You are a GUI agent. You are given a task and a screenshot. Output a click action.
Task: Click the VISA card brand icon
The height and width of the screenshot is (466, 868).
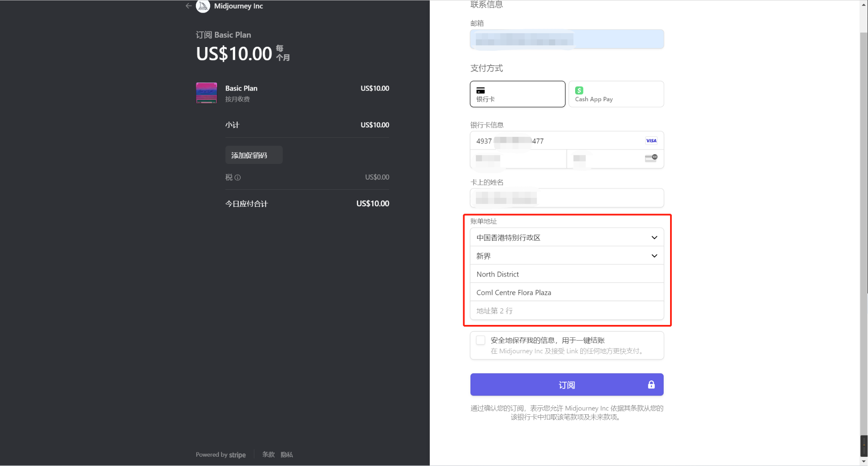coord(651,141)
